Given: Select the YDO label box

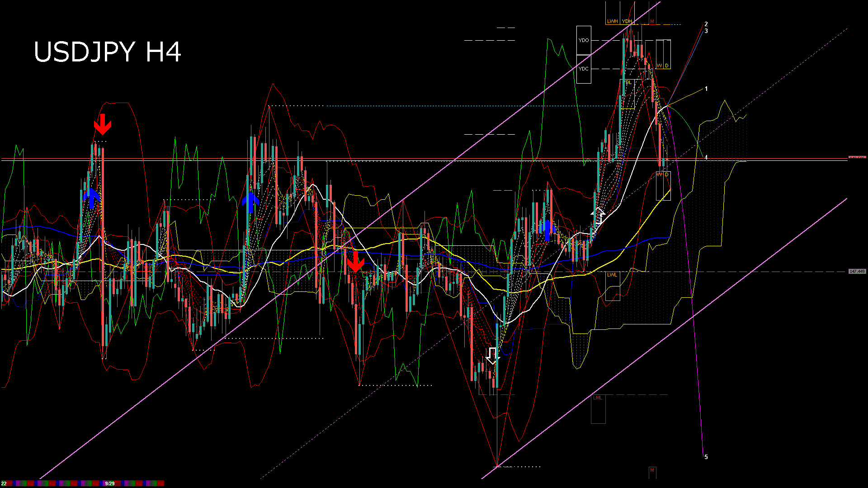Looking at the screenshot, I should click(x=584, y=40).
